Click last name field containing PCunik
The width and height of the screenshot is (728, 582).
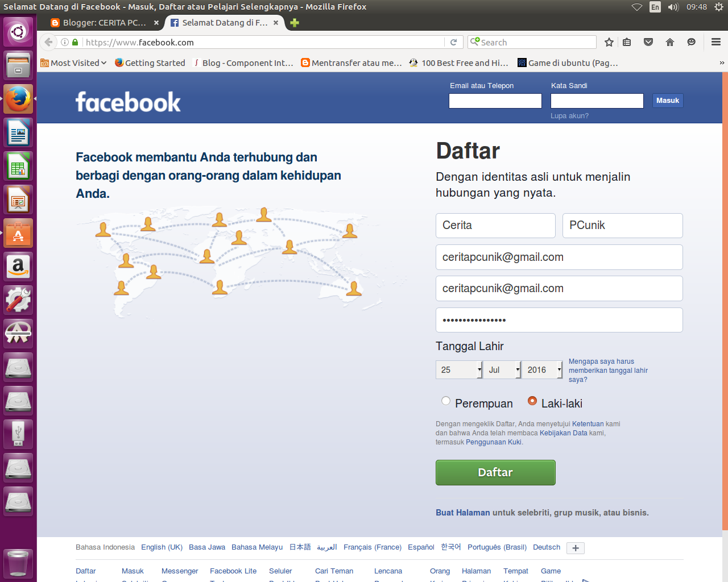623,226
